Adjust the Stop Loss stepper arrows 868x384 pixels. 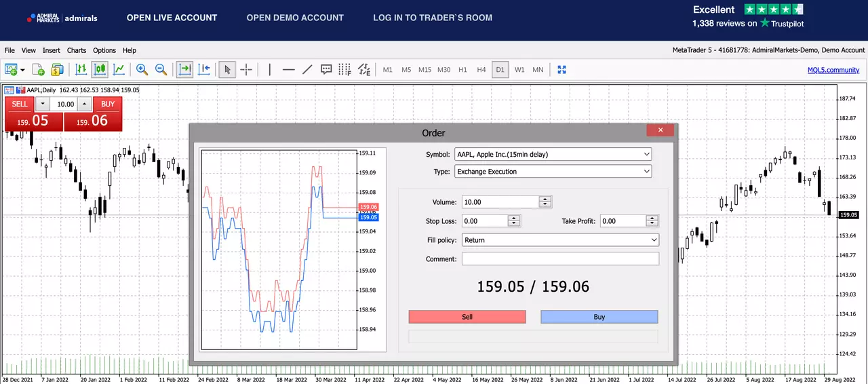[514, 221]
